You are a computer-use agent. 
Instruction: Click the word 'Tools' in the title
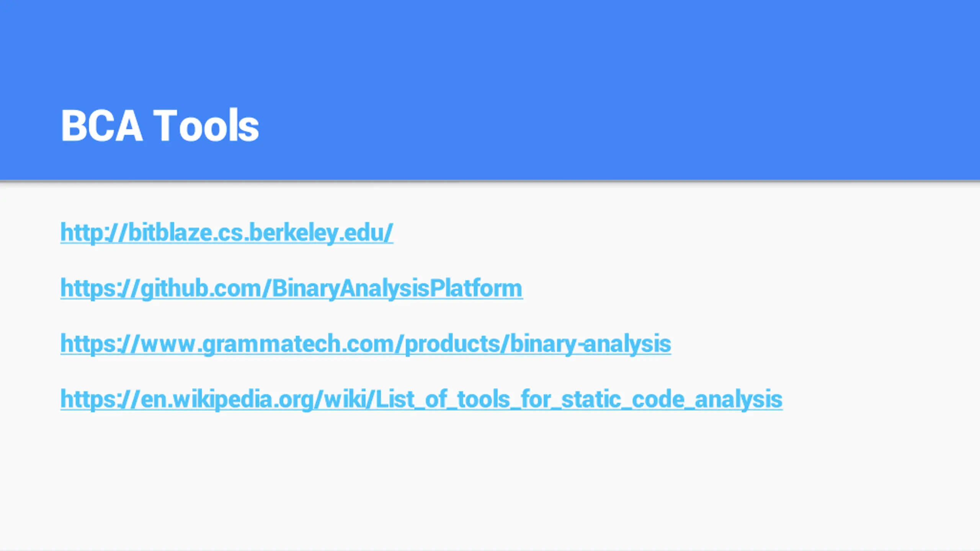206,126
